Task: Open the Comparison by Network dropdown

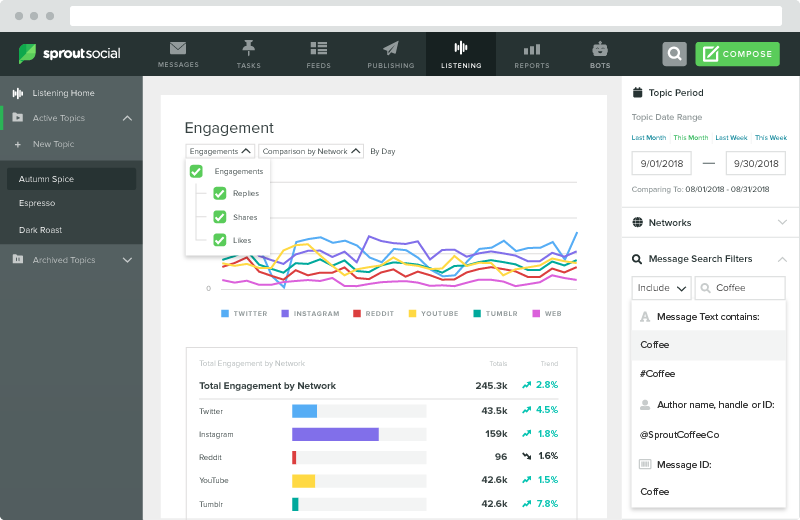Action: 310,151
